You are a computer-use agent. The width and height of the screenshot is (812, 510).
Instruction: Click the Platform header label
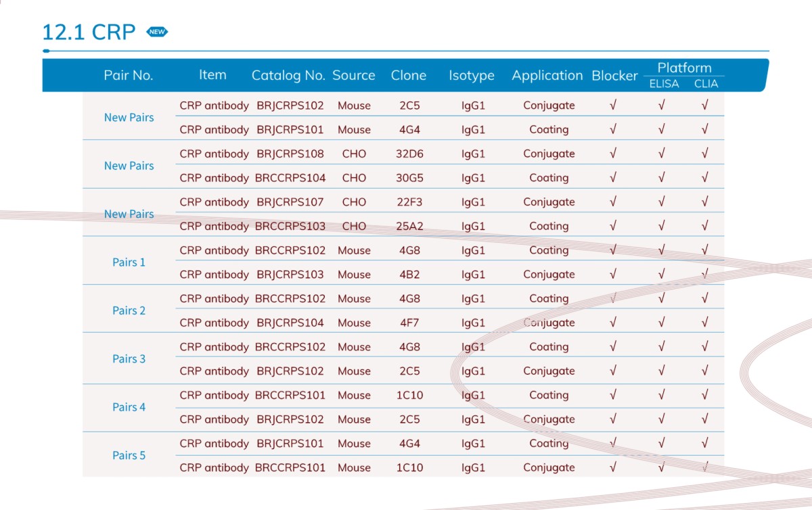[x=684, y=68]
